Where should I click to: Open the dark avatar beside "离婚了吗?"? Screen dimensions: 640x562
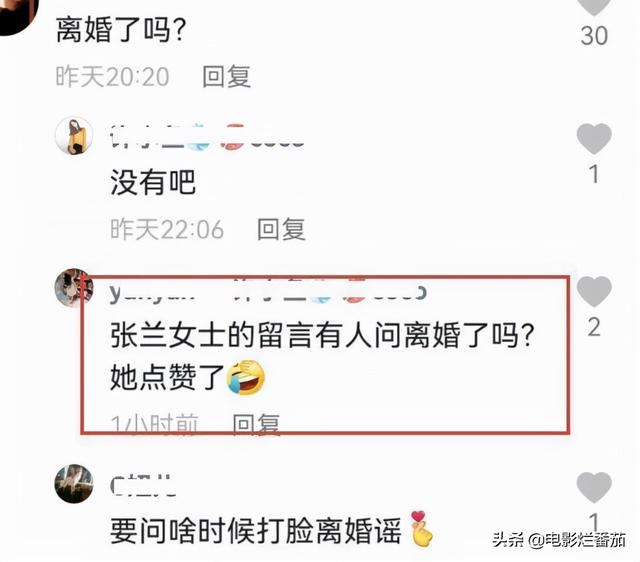click(x=16, y=14)
